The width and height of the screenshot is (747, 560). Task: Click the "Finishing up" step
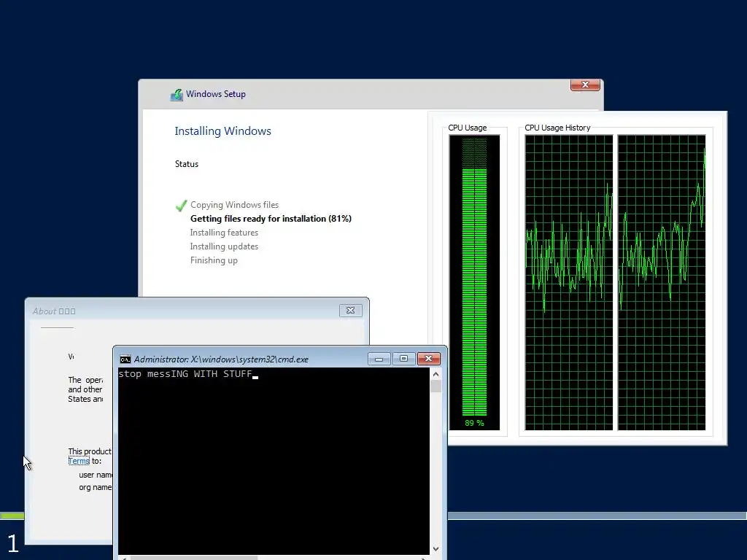[214, 260]
